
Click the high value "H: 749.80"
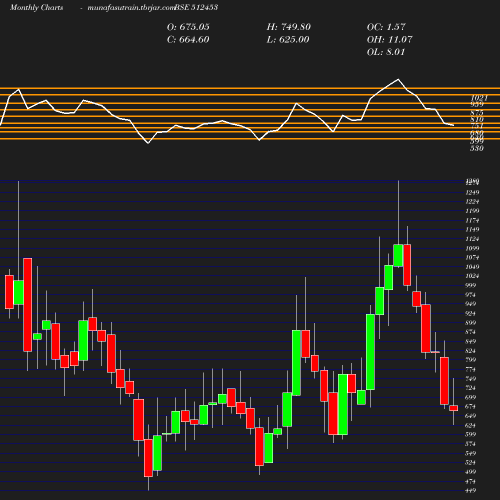[289, 27]
